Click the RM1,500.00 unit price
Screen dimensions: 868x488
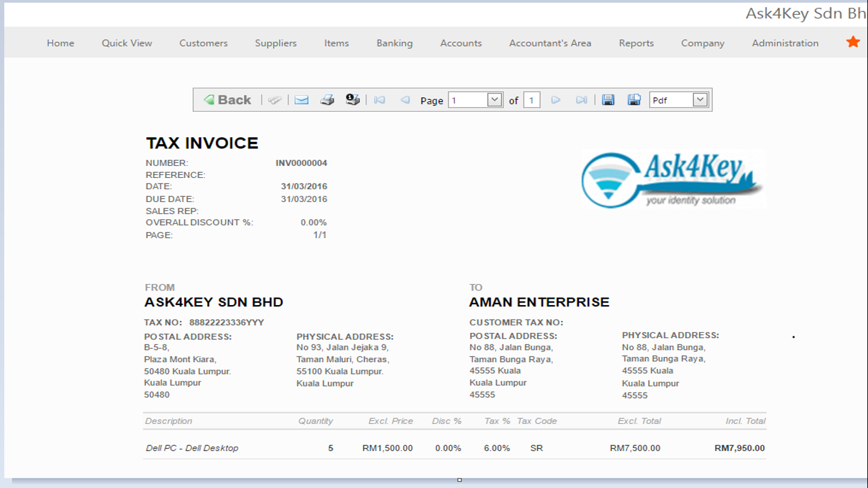388,448
